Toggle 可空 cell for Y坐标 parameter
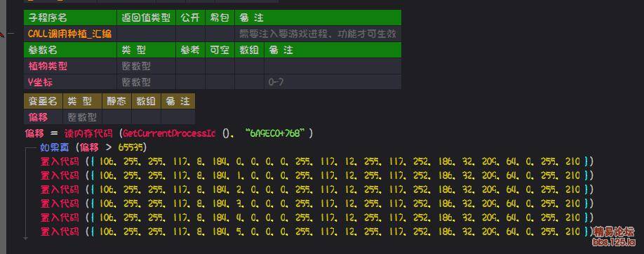The image size is (644, 254). click(x=220, y=82)
